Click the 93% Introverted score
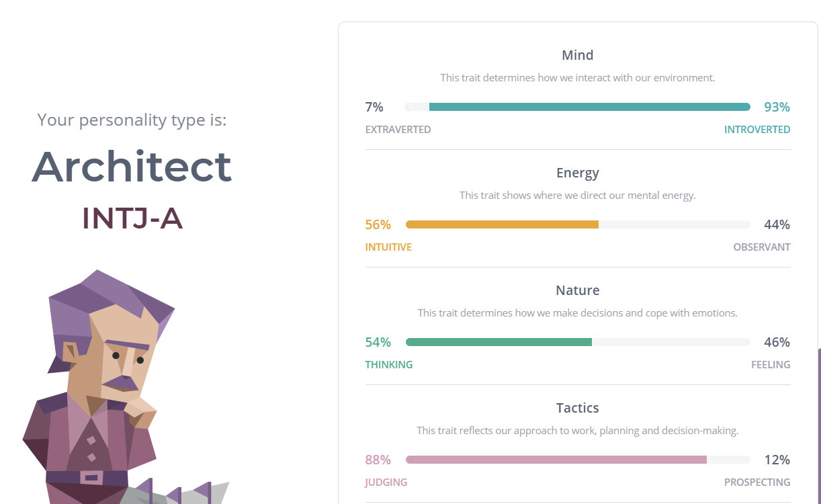The image size is (821, 504). pyautogui.click(x=777, y=107)
